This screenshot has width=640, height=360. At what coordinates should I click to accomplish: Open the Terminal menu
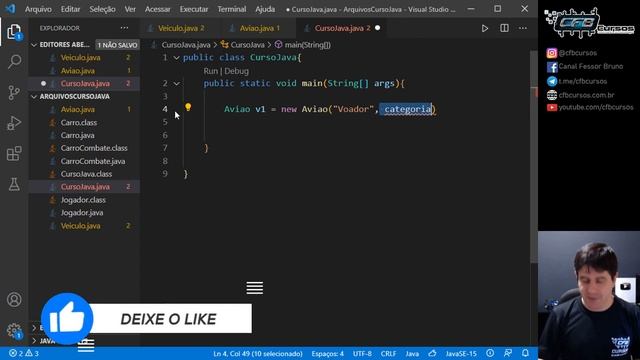(x=231, y=9)
